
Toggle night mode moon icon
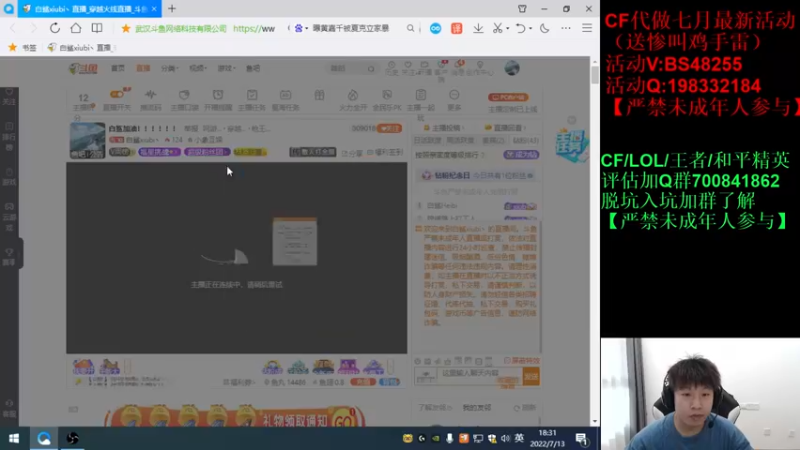[544, 29]
